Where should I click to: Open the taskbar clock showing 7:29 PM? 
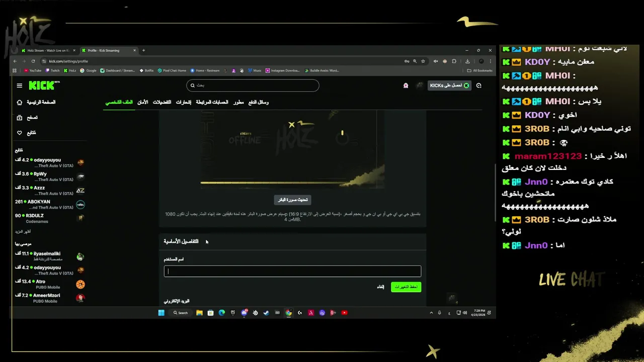click(477, 313)
